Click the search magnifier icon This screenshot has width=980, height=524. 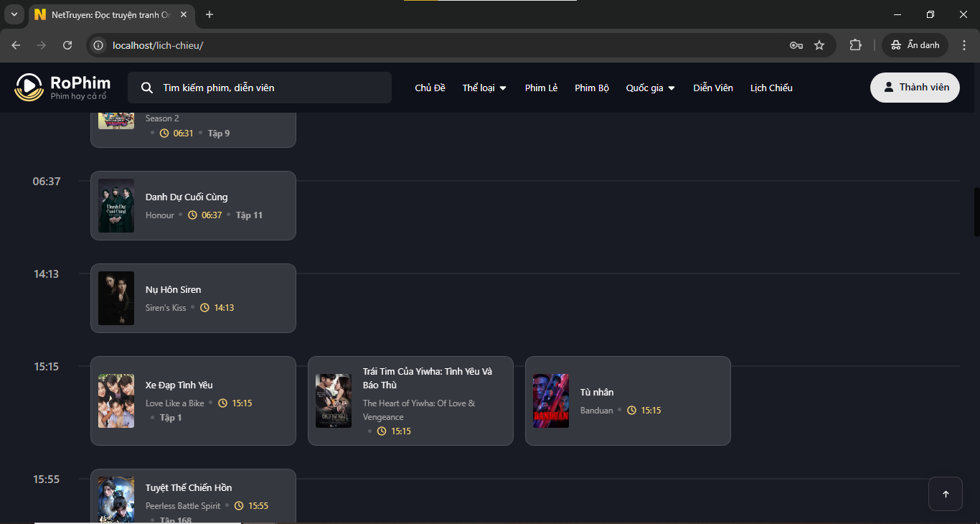(147, 88)
